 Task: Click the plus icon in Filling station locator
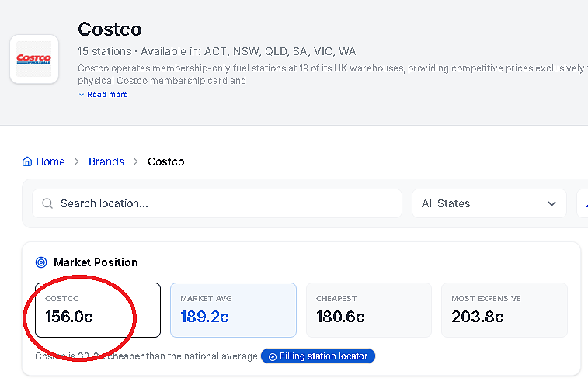(273, 356)
